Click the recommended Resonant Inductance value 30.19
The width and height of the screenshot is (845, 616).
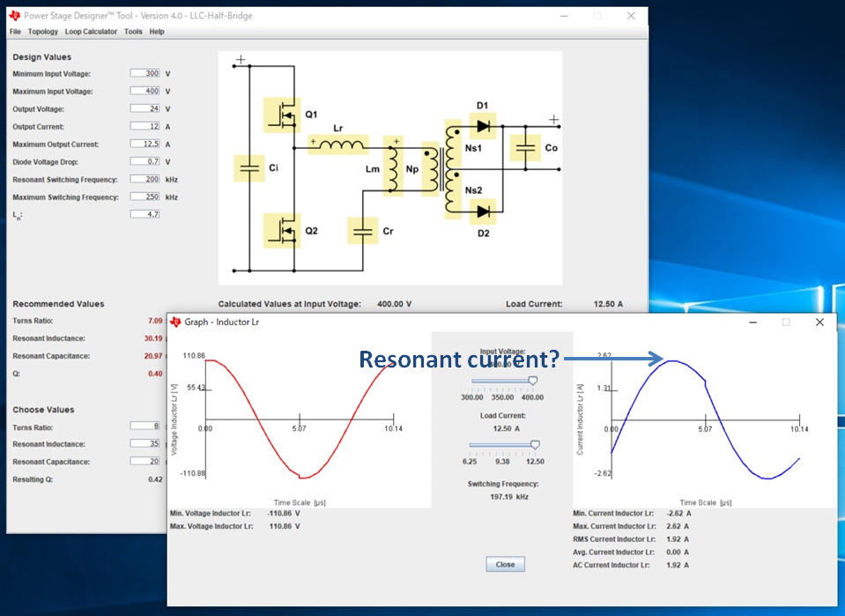[153, 338]
